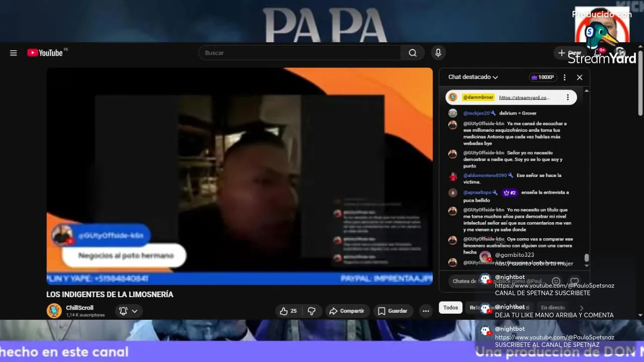Click 'CANAL DE SPETNAZ SUSCRIBETE' overlay text

pyautogui.click(x=542, y=293)
